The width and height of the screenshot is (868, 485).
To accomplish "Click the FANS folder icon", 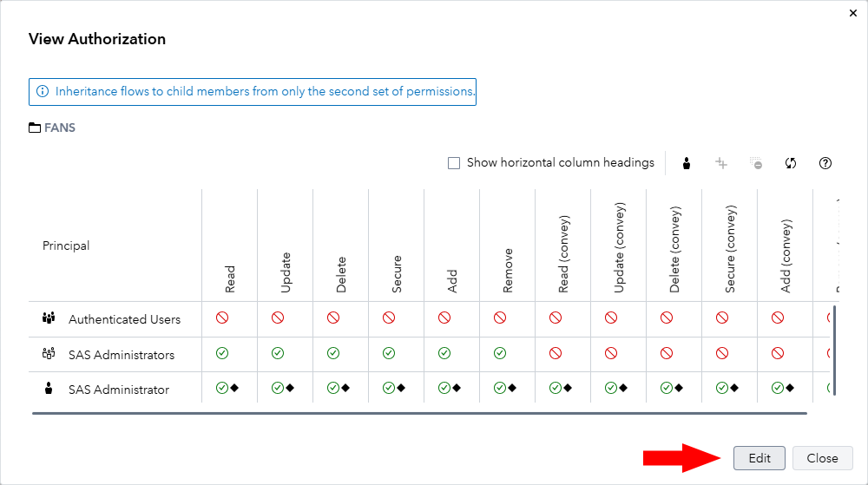I will coord(35,128).
